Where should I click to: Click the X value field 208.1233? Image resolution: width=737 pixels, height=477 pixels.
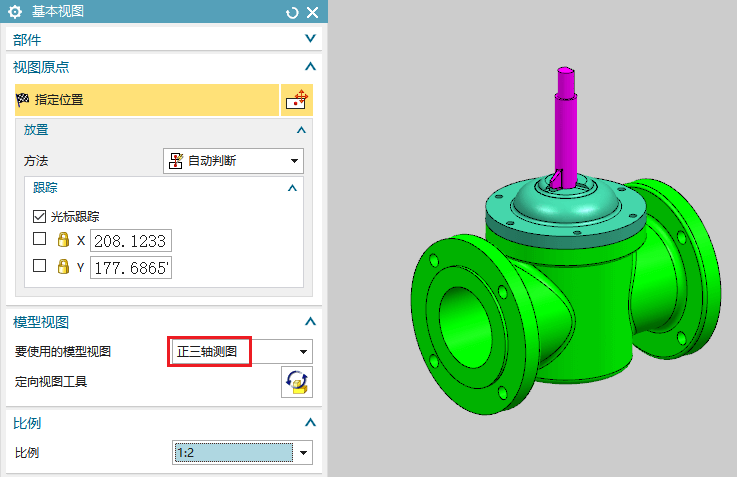[x=131, y=241]
